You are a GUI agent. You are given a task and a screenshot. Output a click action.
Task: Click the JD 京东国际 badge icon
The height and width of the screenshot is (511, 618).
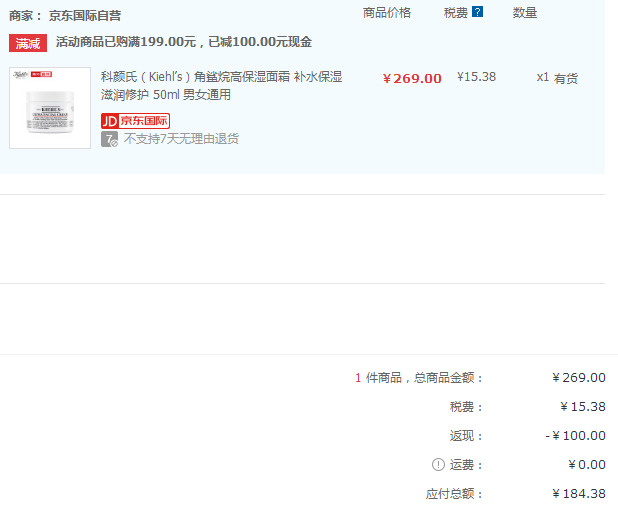(135, 121)
